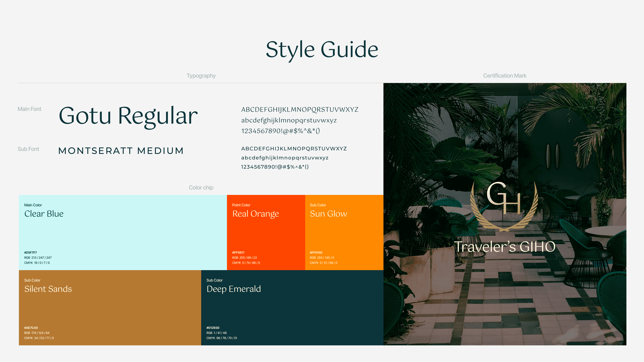Click the Main Font label
Image resolution: width=644 pixels, height=362 pixels.
[29, 109]
